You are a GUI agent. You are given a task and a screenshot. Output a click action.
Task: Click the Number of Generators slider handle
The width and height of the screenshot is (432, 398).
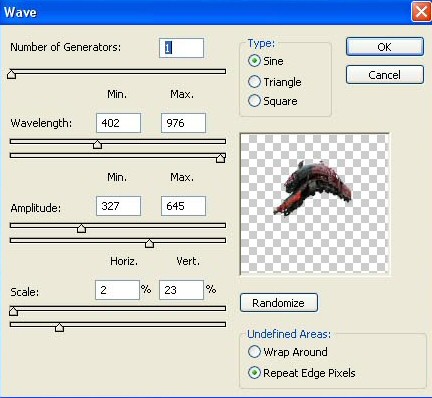click(x=12, y=74)
